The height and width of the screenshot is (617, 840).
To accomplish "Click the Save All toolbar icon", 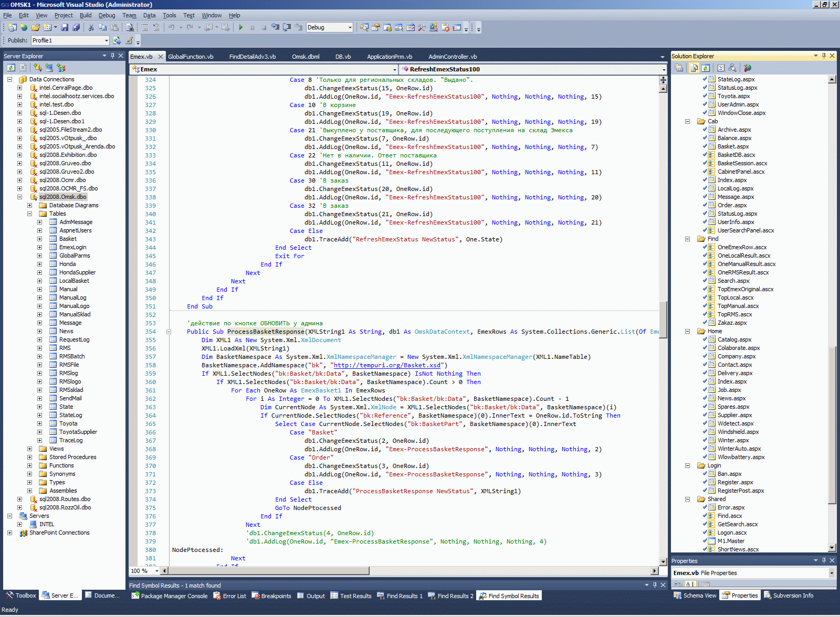I will tap(76, 27).
